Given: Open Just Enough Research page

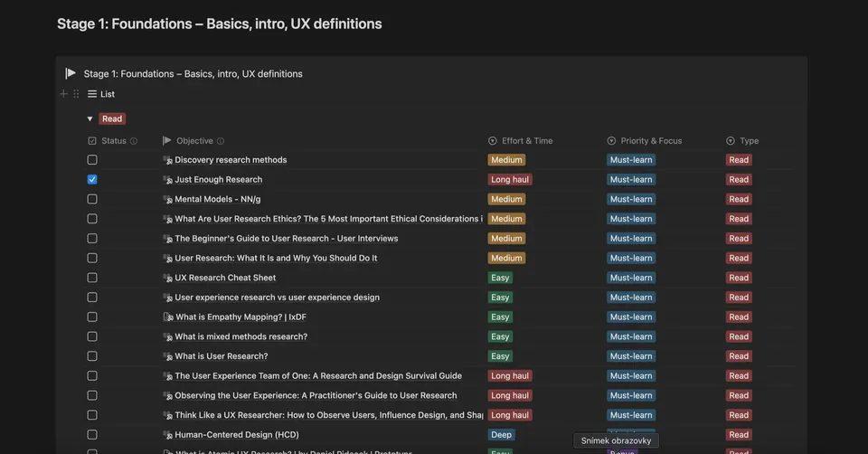Looking at the screenshot, I should [x=219, y=179].
